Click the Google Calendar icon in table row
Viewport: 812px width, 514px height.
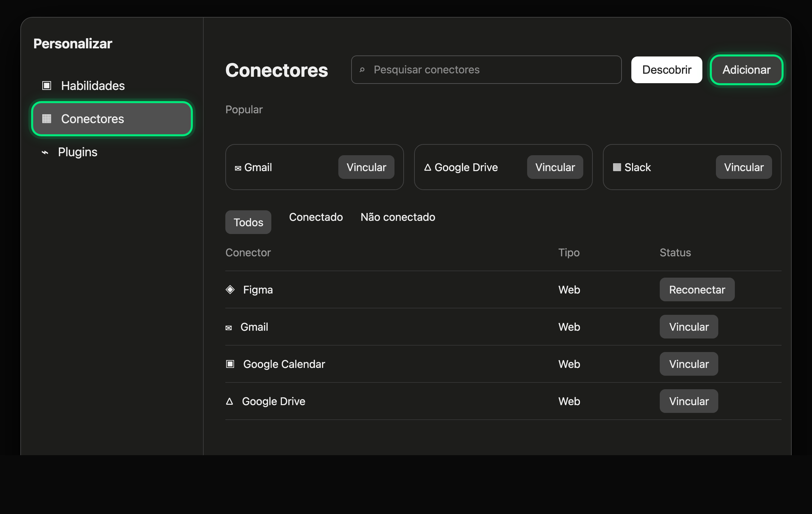(x=230, y=364)
